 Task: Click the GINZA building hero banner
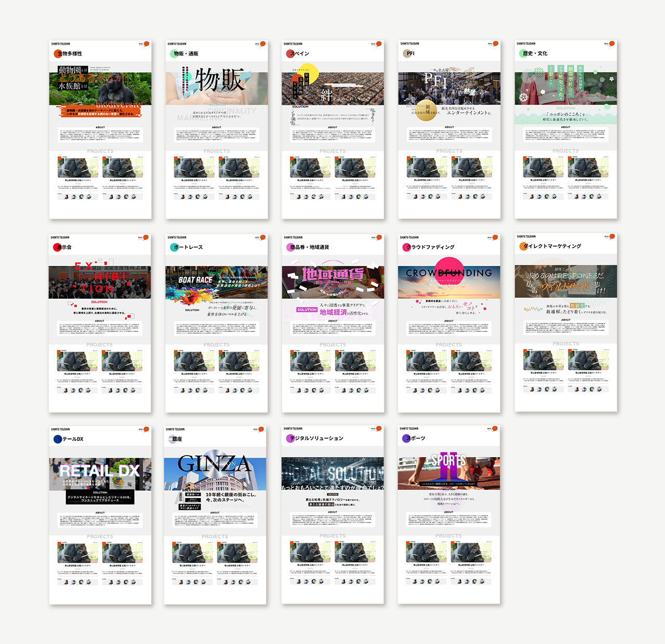pyautogui.click(x=215, y=474)
